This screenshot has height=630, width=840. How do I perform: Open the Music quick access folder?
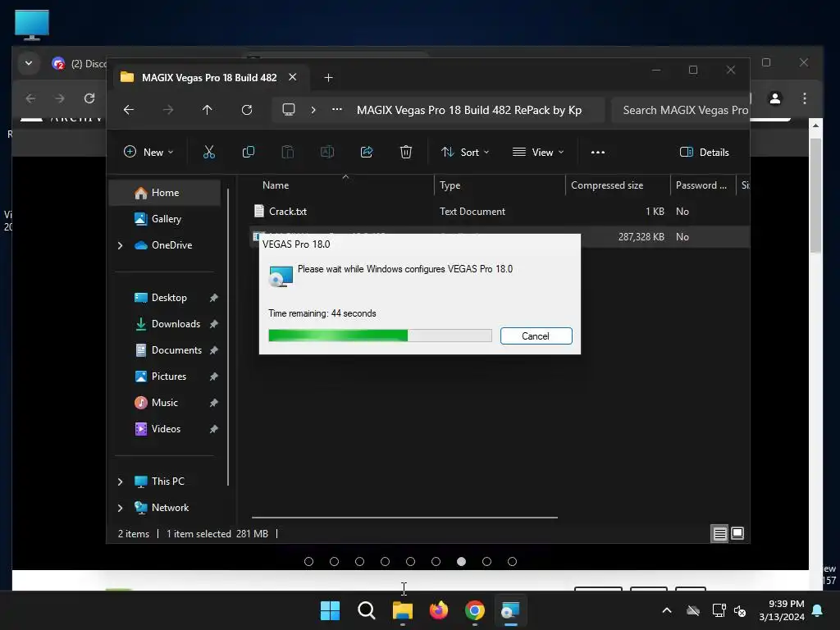(x=164, y=402)
